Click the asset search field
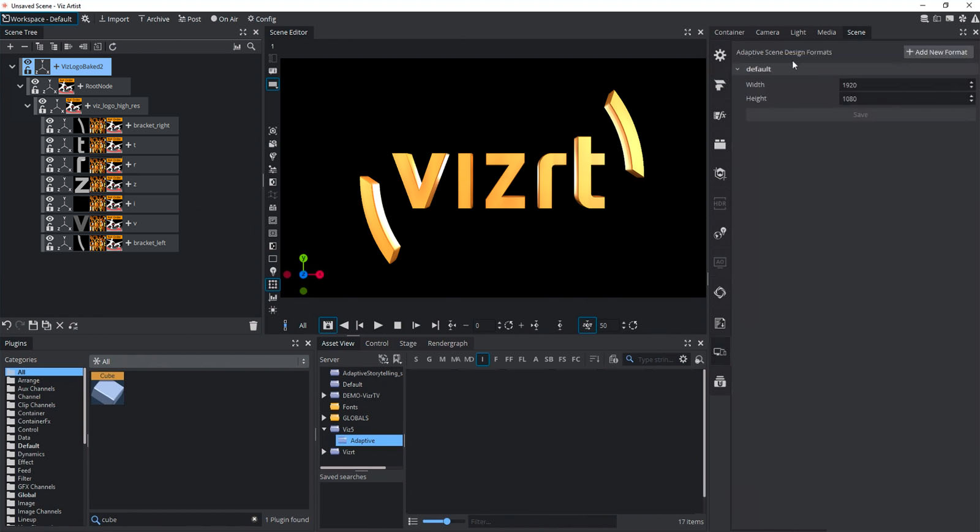 (655, 359)
